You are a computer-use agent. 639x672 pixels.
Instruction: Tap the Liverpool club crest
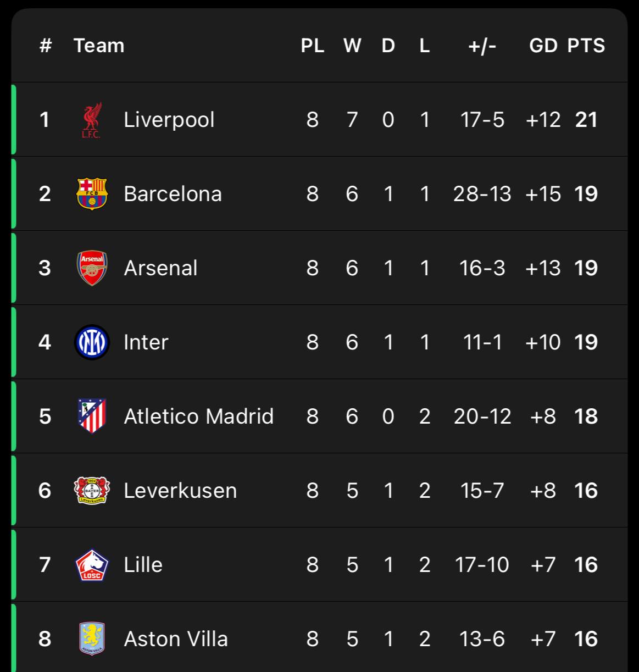[92, 120]
